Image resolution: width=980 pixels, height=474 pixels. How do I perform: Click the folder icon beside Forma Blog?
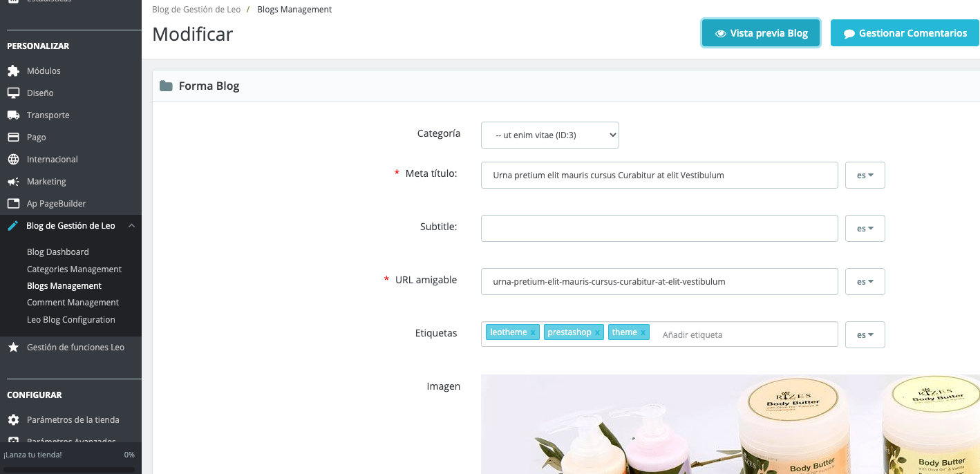point(166,86)
